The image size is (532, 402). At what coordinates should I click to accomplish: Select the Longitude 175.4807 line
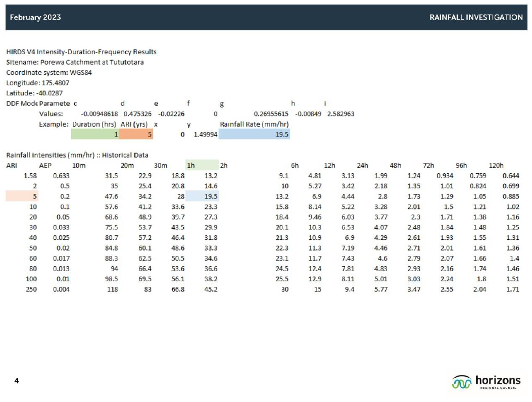click(38, 83)
